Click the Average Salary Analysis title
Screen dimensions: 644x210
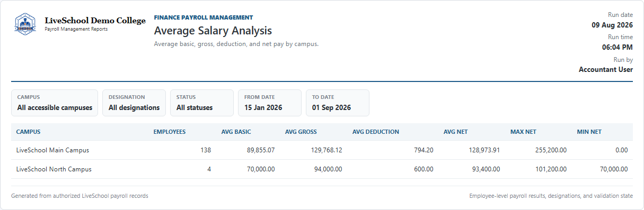213,31
